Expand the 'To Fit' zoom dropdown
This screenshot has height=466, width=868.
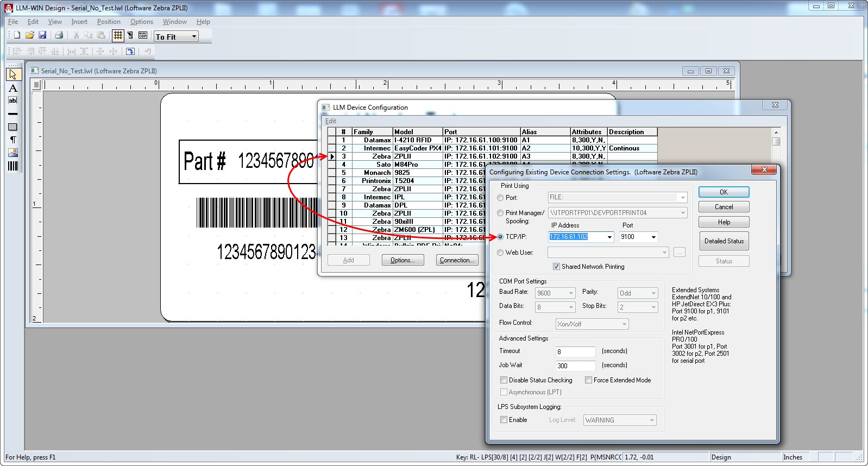194,36
